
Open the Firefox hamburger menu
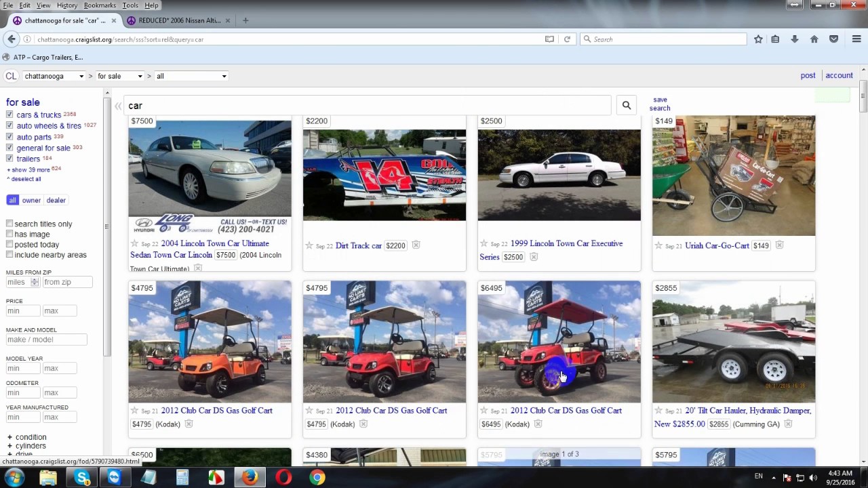coord(856,39)
